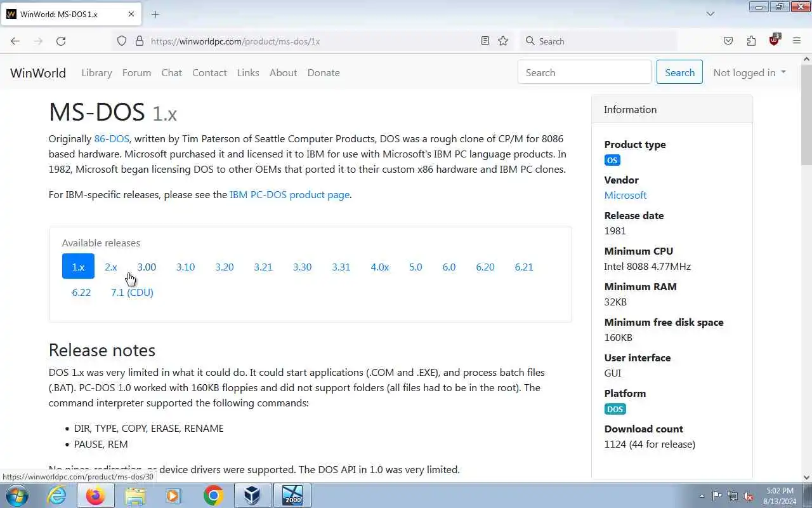The image size is (812, 508).
Task: Click the page vertical scrollbar thumb
Action: coord(806,114)
